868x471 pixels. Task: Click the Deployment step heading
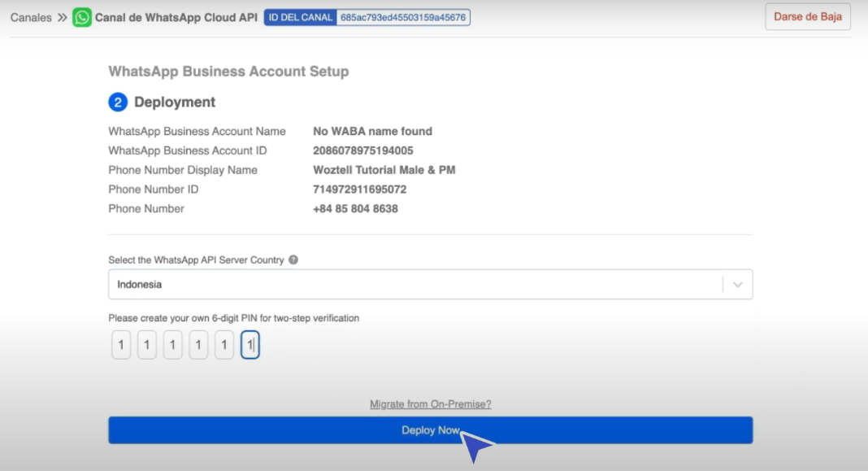tap(175, 102)
